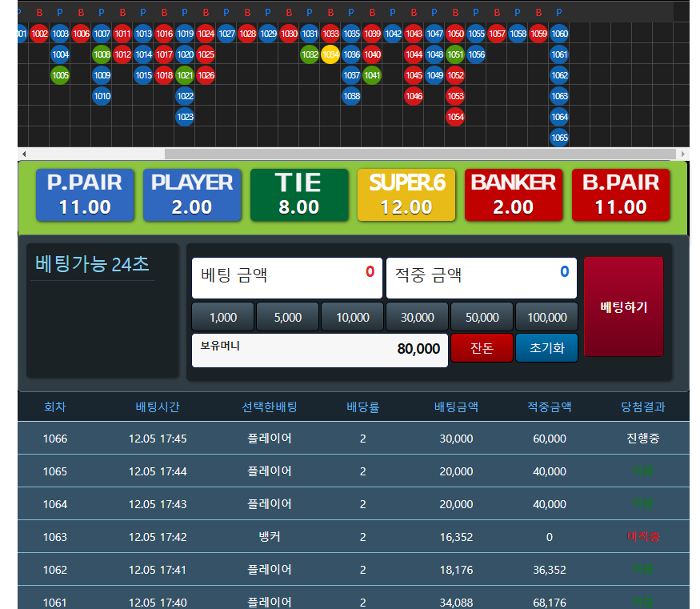The width and height of the screenshot is (700, 609).
Task: Add 30,000 chip amount
Action: (x=417, y=317)
